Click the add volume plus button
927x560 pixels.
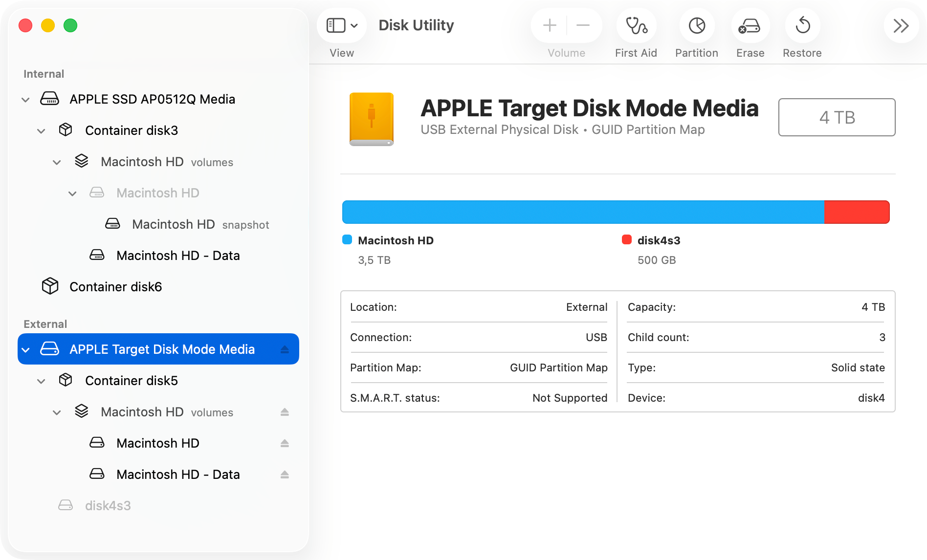(x=550, y=25)
